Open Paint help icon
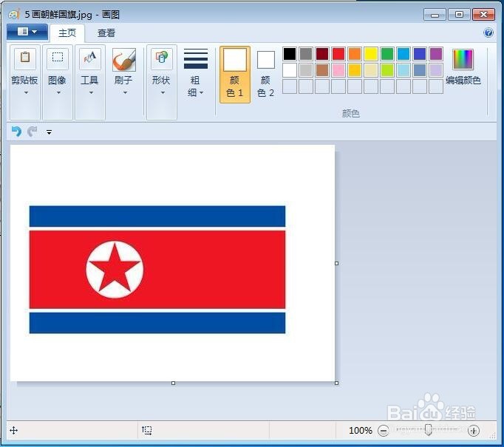This screenshot has width=504, height=447. tap(488, 33)
